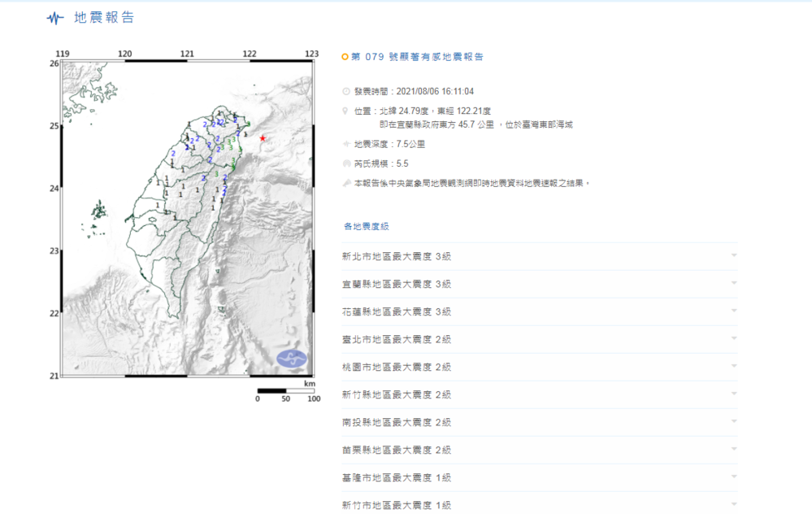Open the 花蓮縣 intensity dropdown arrow
812x514 pixels.
click(x=734, y=311)
